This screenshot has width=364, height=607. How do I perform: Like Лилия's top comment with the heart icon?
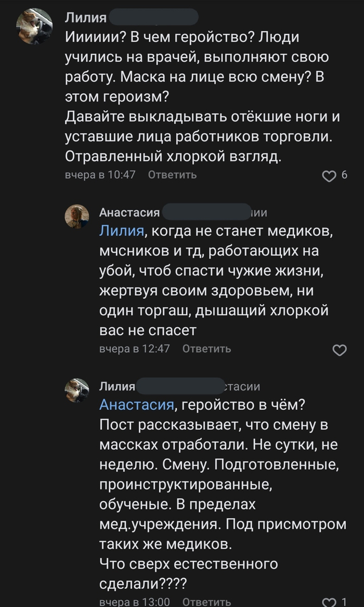(x=329, y=176)
